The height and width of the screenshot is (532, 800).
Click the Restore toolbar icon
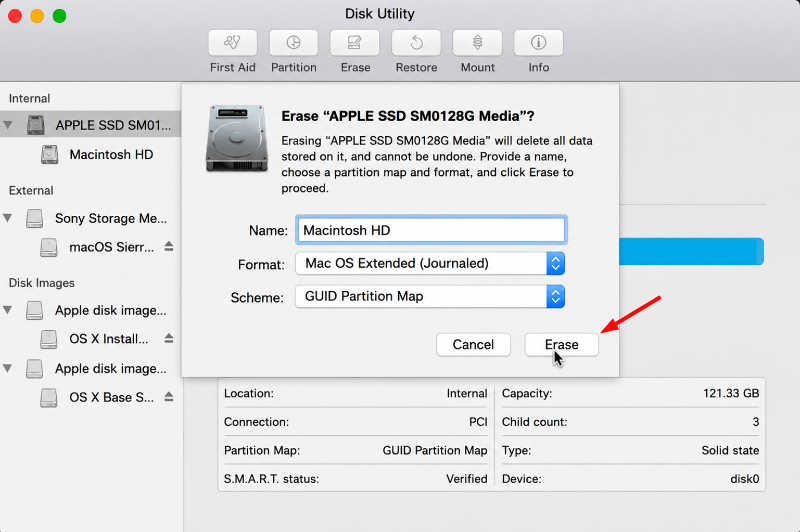[x=416, y=43]
